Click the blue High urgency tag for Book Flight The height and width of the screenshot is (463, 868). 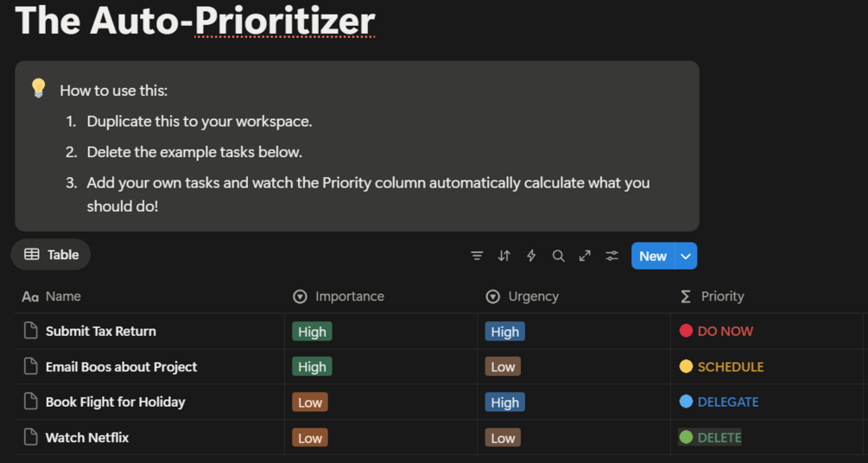(x=504, y=403)
